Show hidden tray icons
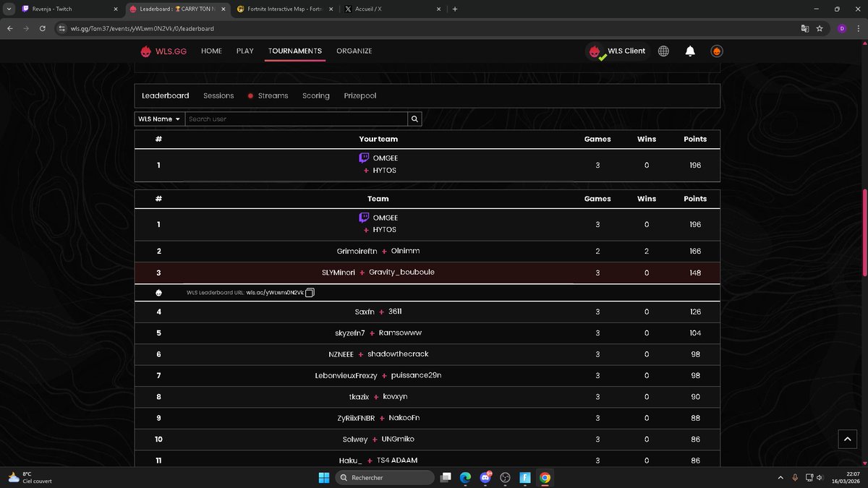Screen dimensions: 868x488 [780, 477]
